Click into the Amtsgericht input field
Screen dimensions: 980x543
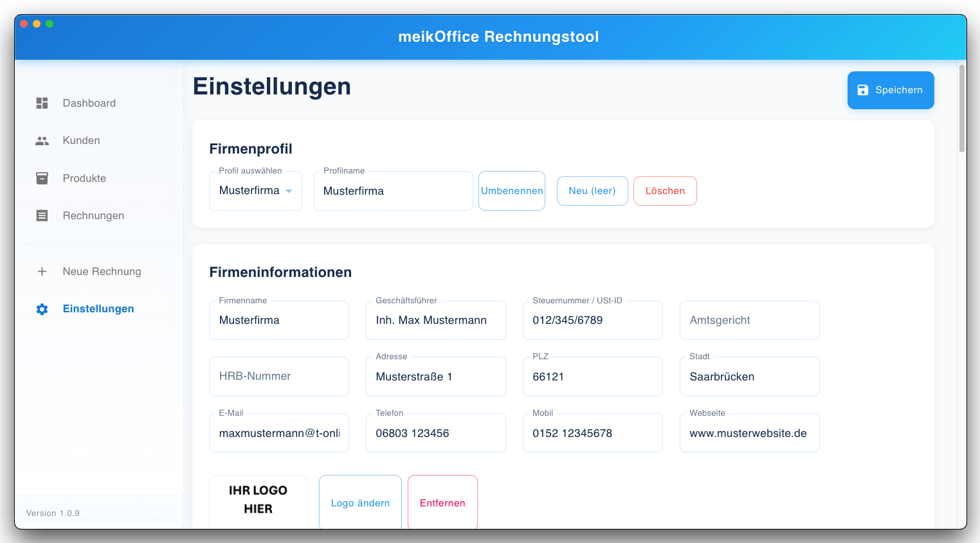[749, 320]
